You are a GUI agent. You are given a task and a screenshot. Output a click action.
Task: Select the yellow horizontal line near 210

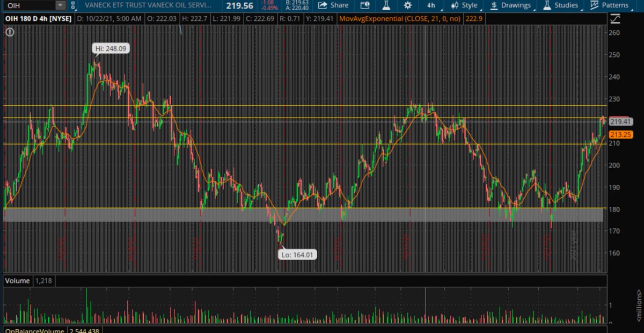point(304,144)
